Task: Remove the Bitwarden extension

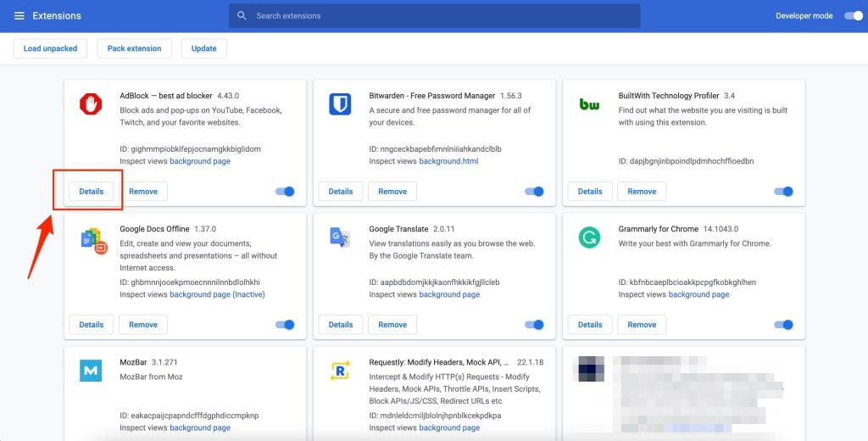Action: coord(392,191)
